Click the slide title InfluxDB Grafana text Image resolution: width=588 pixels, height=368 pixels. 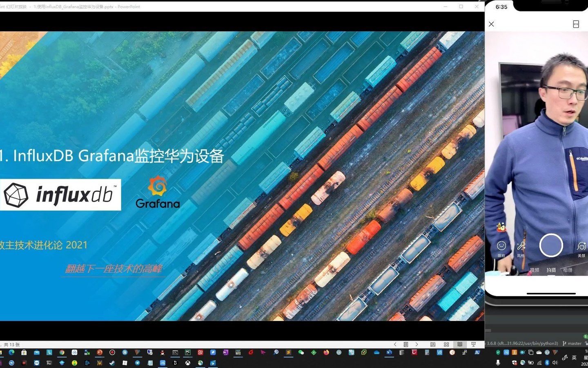click(112, 156)
